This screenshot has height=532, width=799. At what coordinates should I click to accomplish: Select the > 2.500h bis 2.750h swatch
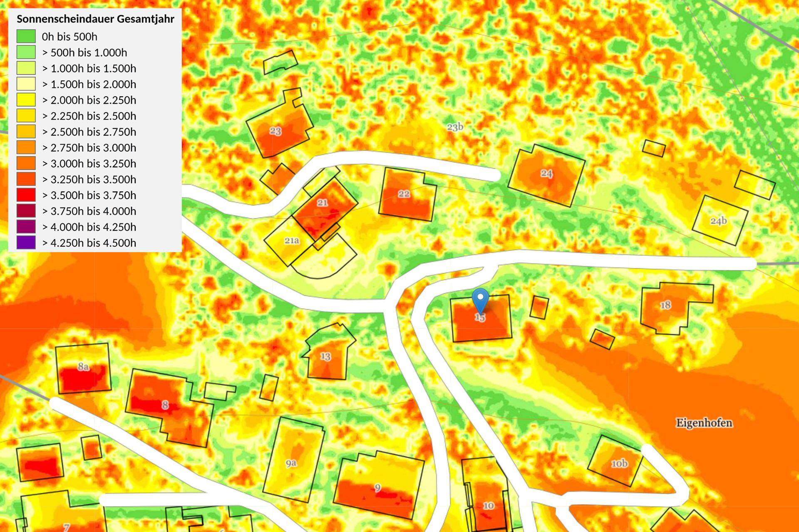point(26,131)
